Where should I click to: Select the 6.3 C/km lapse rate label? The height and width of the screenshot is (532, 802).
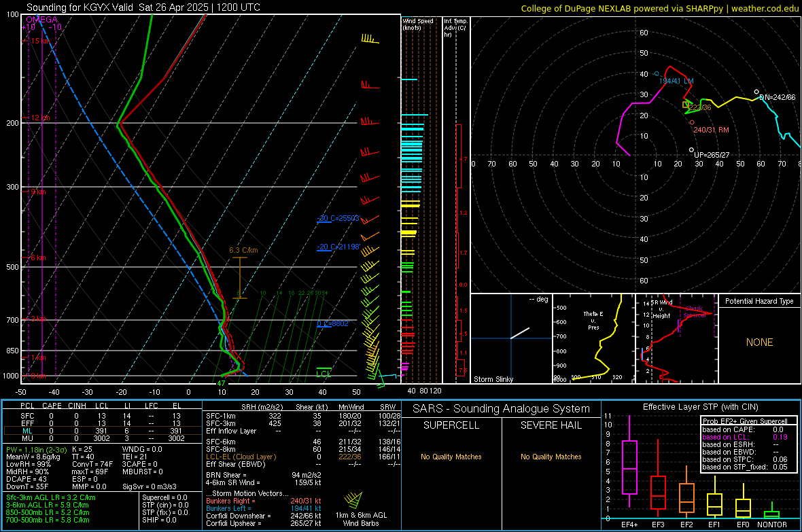click(243, 250)
